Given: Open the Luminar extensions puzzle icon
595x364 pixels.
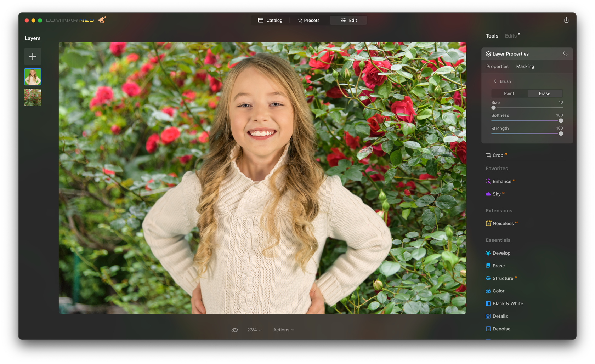Looking at the screenshot, I should pos(102,20).
